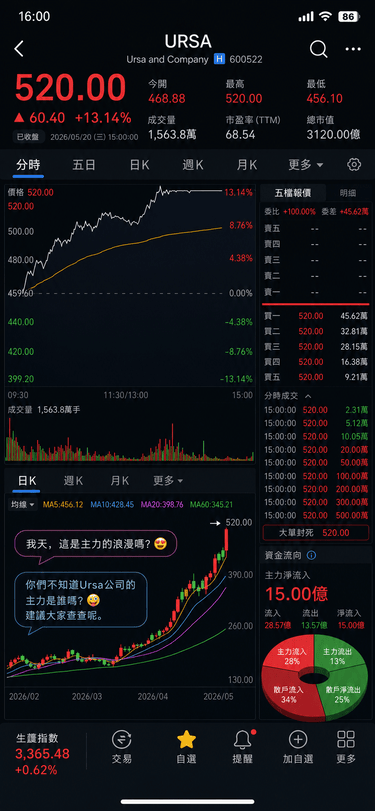Tap the battery indicator in status bar
The width and height of the screenshot is (375, 811).
349,17
